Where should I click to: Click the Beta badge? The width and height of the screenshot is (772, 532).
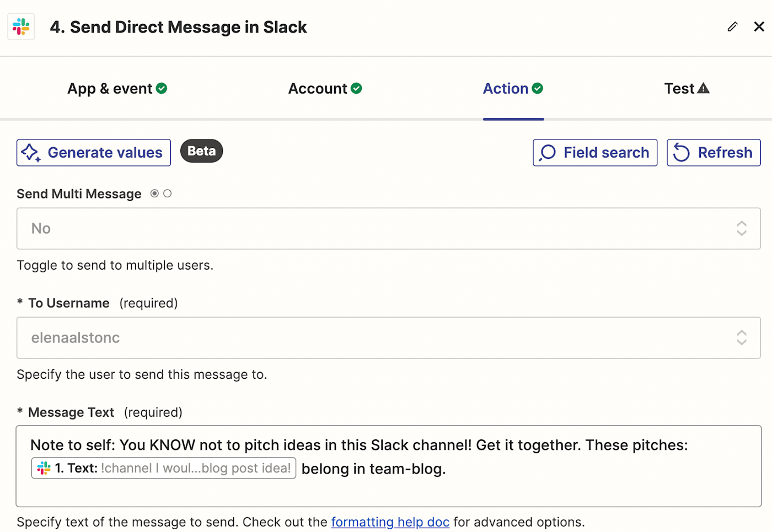point(202,151)
